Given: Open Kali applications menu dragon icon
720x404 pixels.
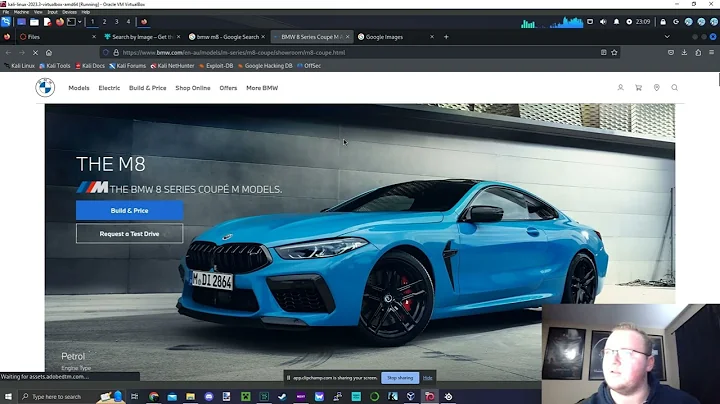Looking at the screenshot, I should pyautogui.click(x=6, y=22).
